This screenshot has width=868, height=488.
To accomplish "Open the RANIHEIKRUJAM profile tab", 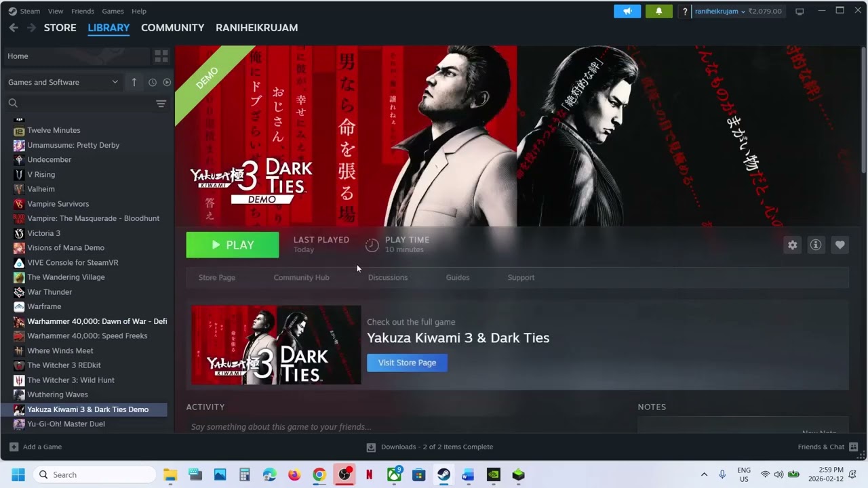I will [257, 28].
